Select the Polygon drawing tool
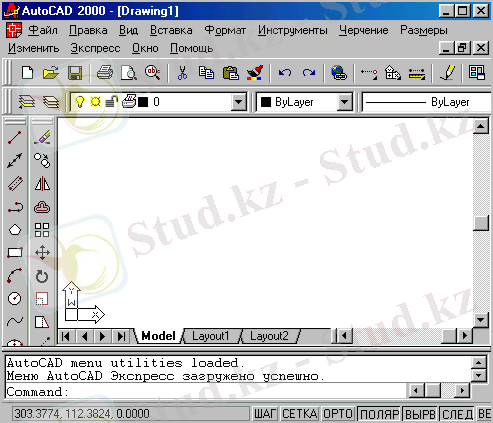The width and height of the screenshot is (493, 423). tap(15, 230)
